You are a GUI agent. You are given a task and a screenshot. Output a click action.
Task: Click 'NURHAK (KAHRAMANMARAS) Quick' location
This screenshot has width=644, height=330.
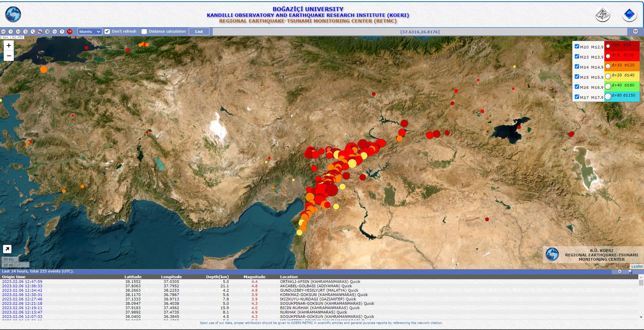coord(314,312)
